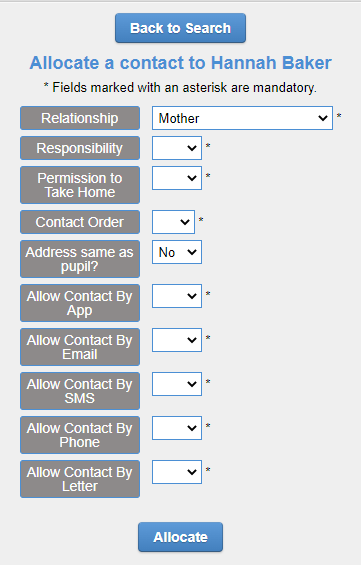The image size is (361, 565).
Task: Click the Back to Search button
Action: pyautogui.click(x=180, y=28)
